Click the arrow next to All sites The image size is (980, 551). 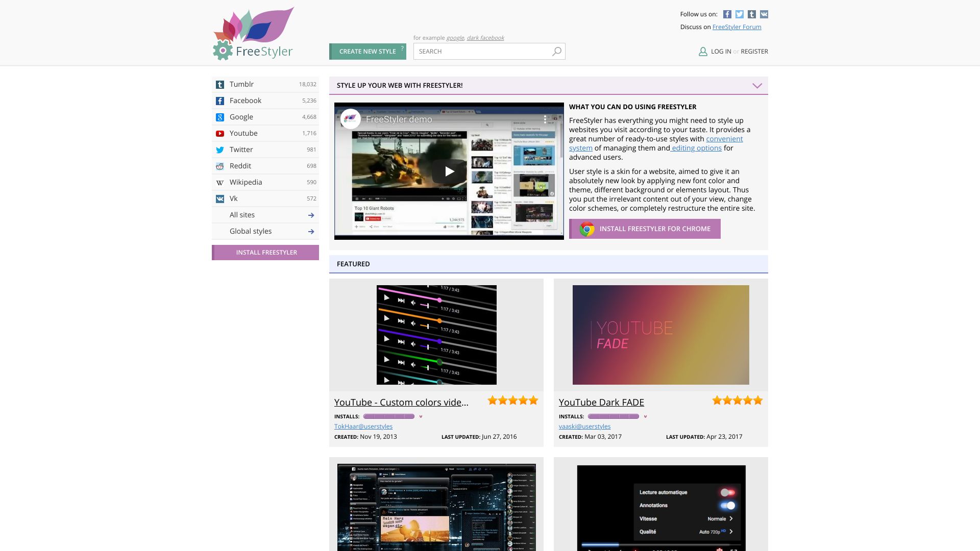(311, 215)
